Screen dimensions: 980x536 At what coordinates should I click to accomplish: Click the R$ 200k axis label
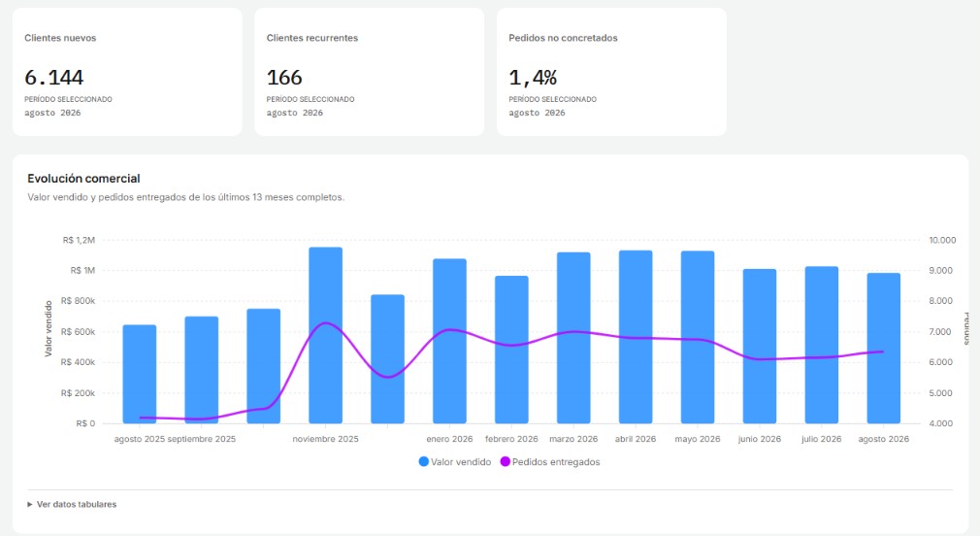79,393
